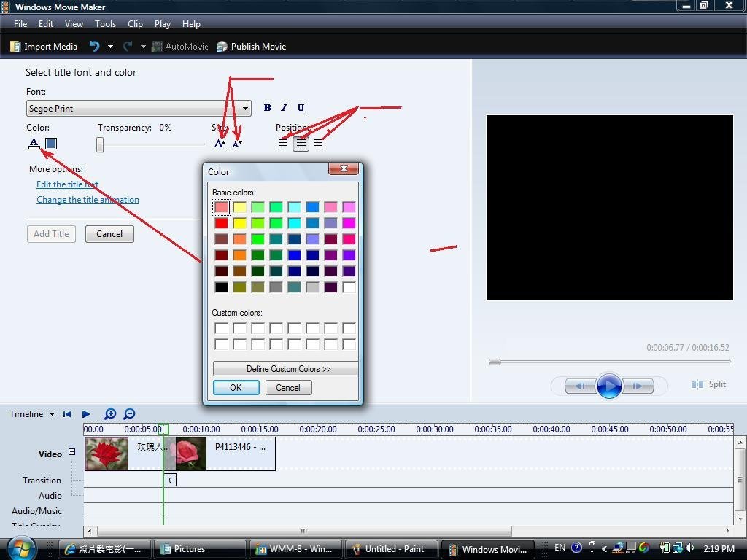The width and height of the screenshot is (747, 560).
Task: Click the timeline horizontal scrollbar
Action: tap(304, 531)
